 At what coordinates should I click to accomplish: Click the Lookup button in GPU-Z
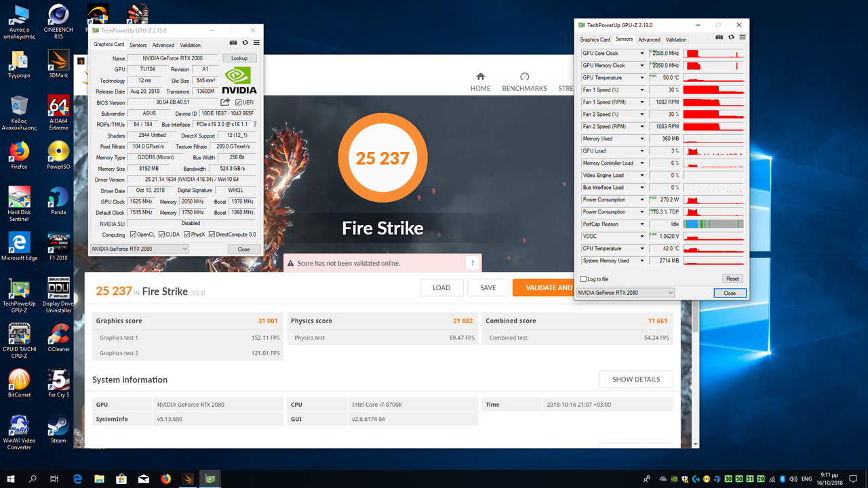click(x=239, y=58)
